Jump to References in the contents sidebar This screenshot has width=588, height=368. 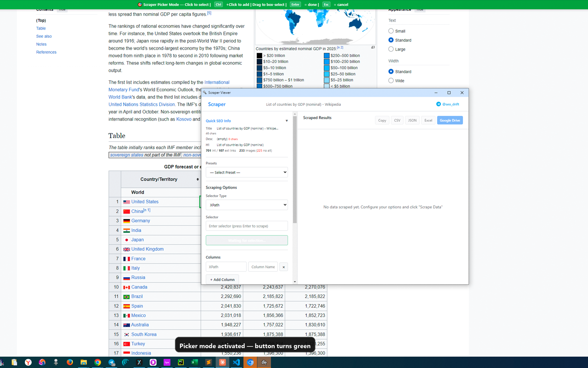[x=46, y=52]
